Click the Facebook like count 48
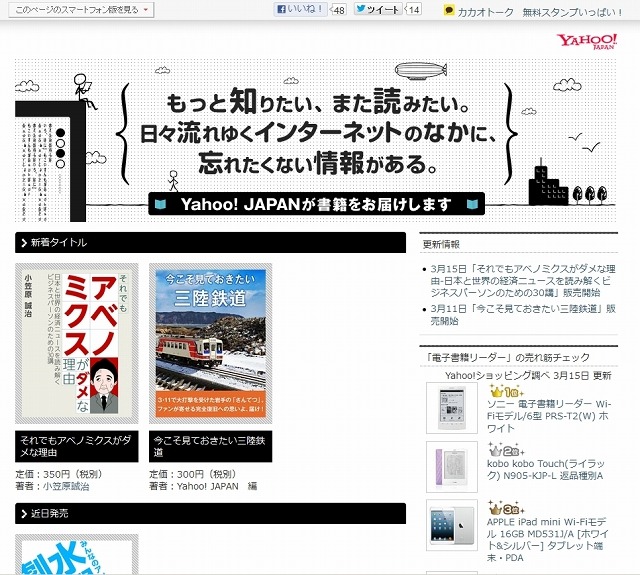This screenshot has height=575, width=640. (x=338, y=10)
